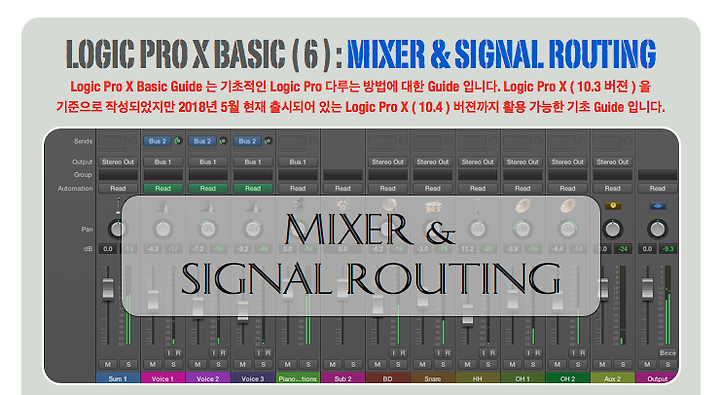The height and width of the screenshot is (395, 720).
Task: Click the Snare drum icon
Action: coord(433,207)
